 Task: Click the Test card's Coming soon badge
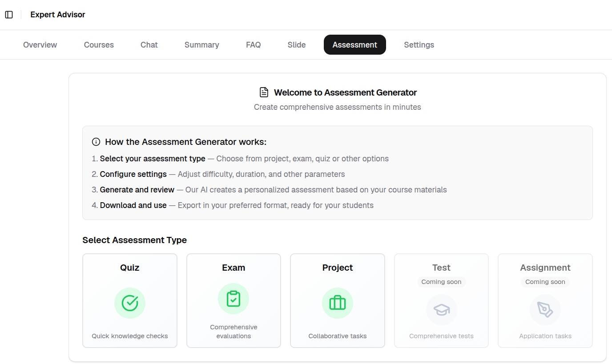click(442, 282)
